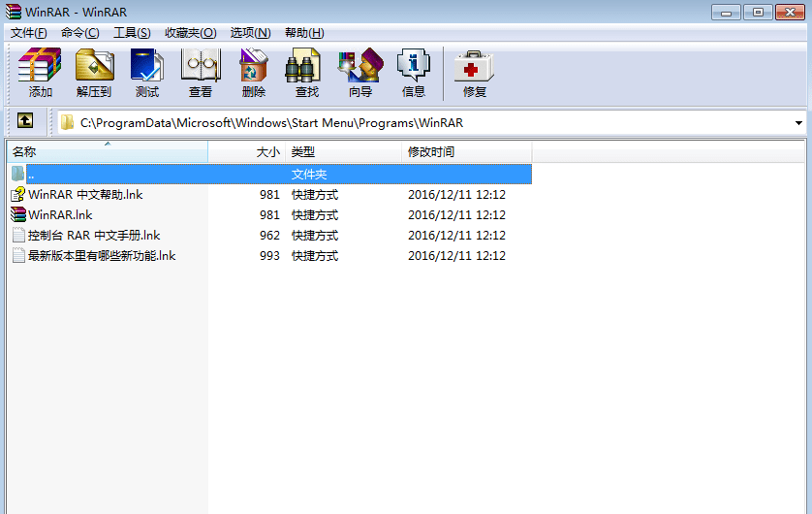Click the WinRAR.lnk books icon
This screenshot has height=514, width=812.
click(18, 214)
